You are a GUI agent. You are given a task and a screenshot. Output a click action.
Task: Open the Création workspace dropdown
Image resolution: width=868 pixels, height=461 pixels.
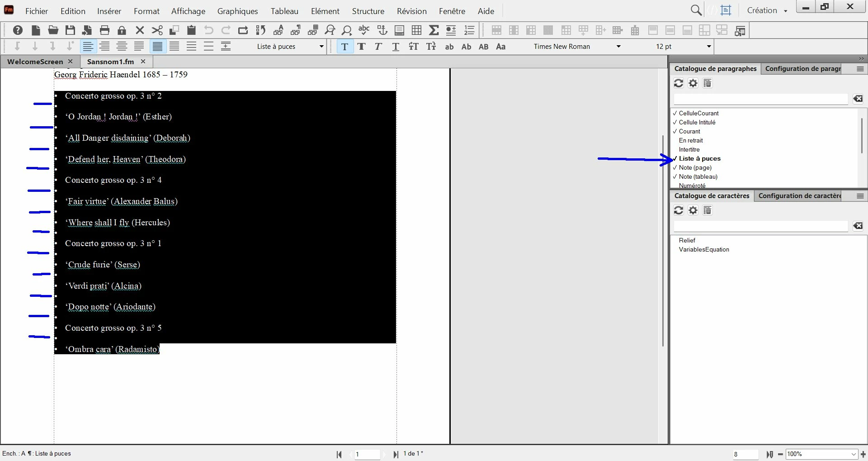pos(767,10)
